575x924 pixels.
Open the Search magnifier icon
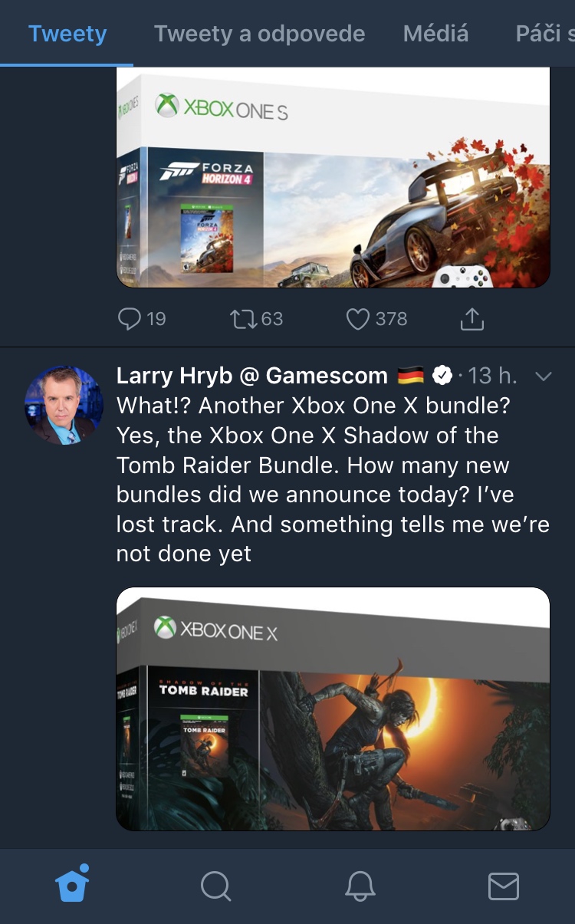click(x=215, y=886)
